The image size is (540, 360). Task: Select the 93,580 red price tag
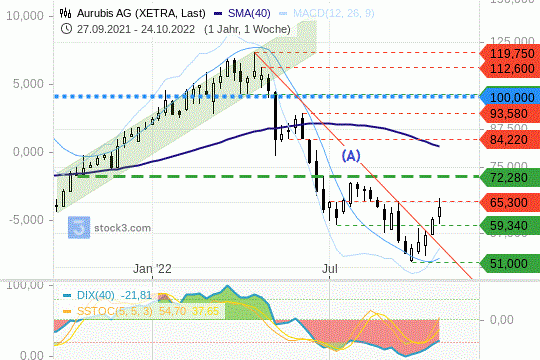pos(510,114)
